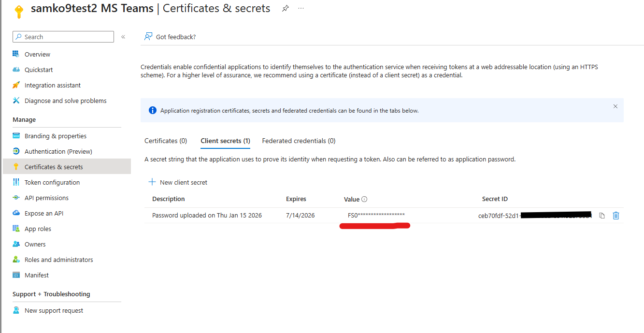The width and height of the screenshot is (644, 333).
Task: Go to Diagnose and solve problems
Action: click(65, 101)
